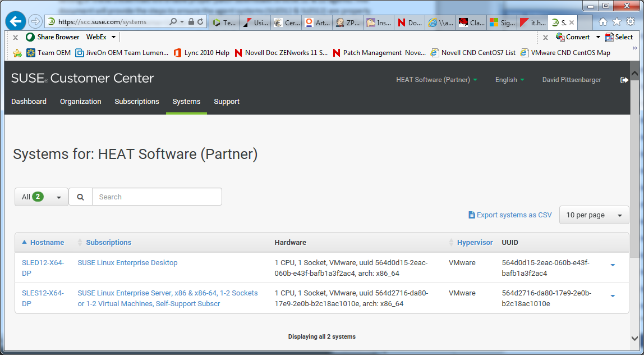Click Share Browser toolbar button
Image resolution: width=644 pixels, height=355 pixels.
coord(53,37)
